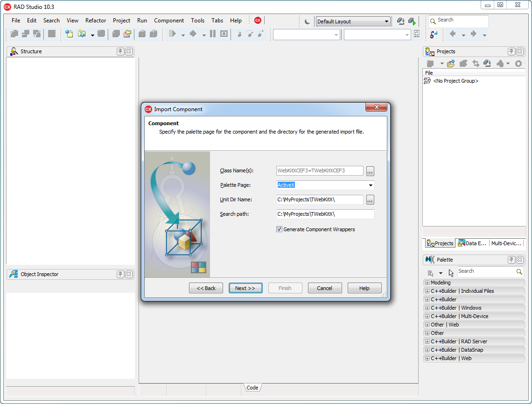
Task: Pin the Object Inspector panel
Action: [x=120, y=274]
